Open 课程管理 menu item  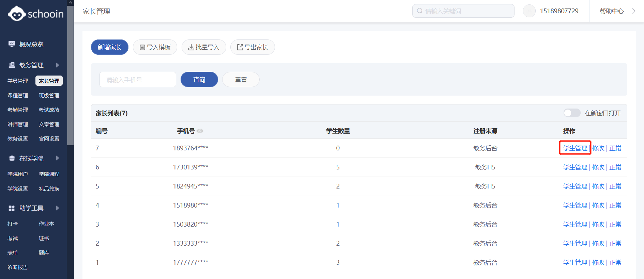(x=18, y=96)
